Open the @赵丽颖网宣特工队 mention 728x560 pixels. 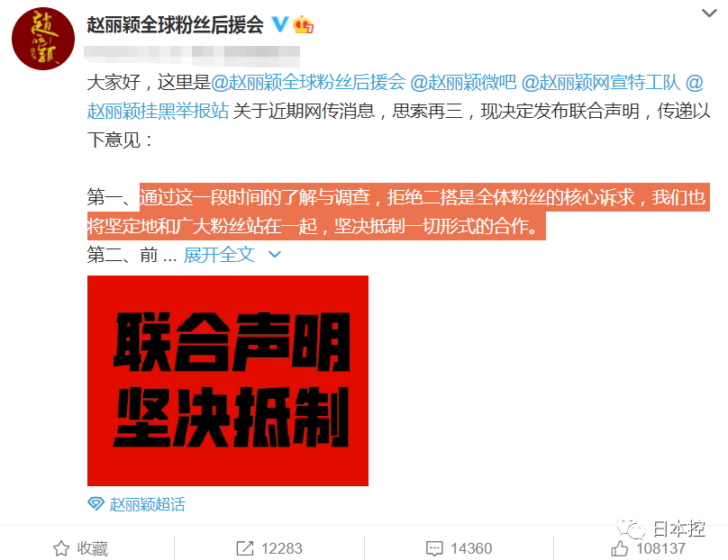pos(600,83)
